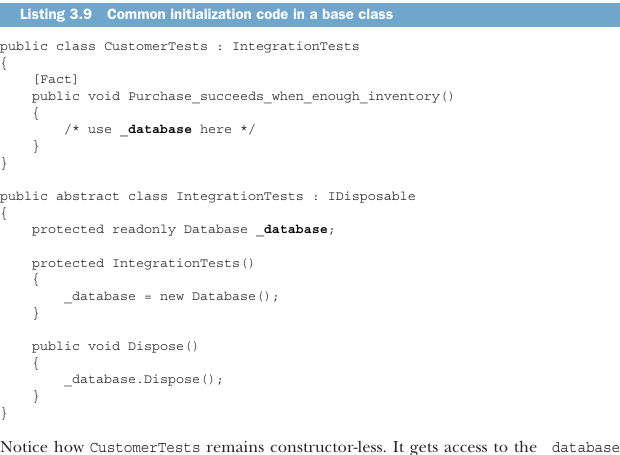
Task: Click the _database.Dispose() call line
Action: (144, 379)
